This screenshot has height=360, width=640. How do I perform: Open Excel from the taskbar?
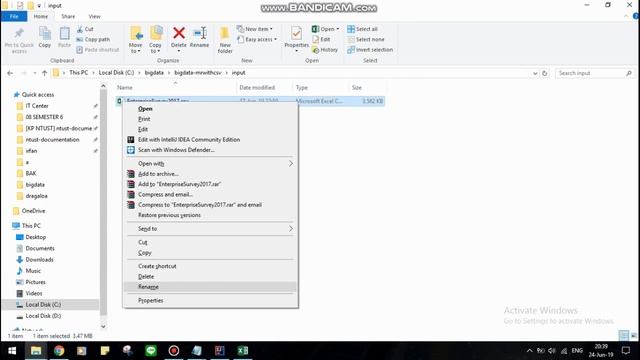[243, 351]
